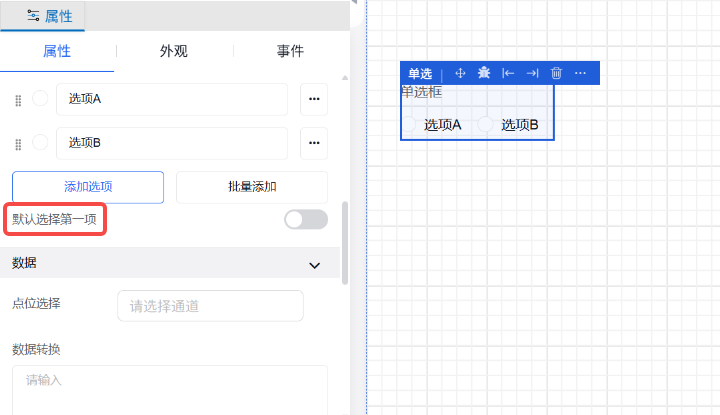Switch to the 事件 tab

tap(290, 51)
